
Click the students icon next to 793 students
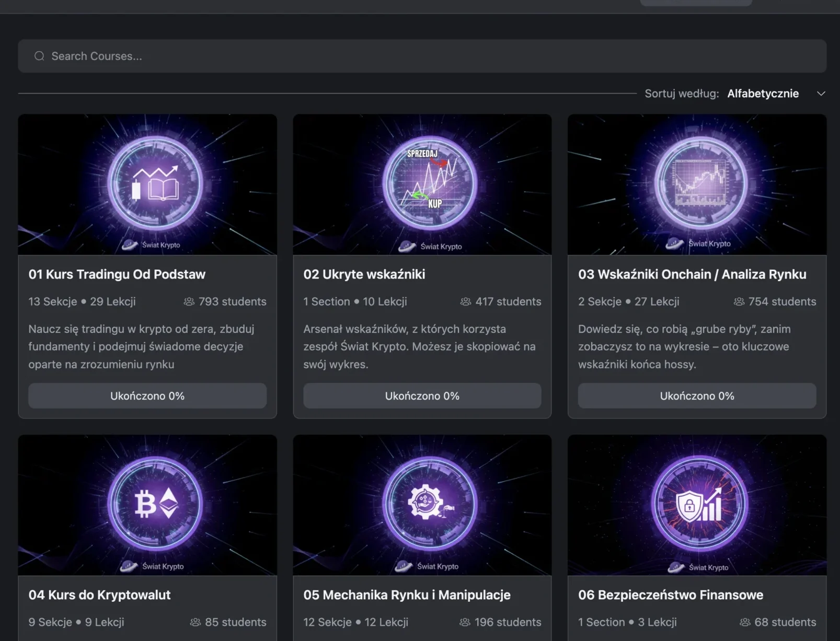(x=189, y=301)
